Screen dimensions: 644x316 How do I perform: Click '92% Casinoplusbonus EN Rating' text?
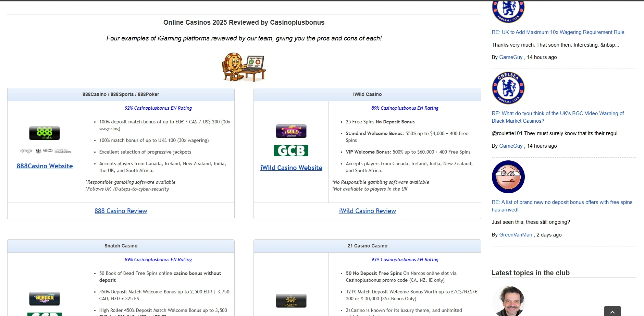pyautogui.click(x=158, y=108)
